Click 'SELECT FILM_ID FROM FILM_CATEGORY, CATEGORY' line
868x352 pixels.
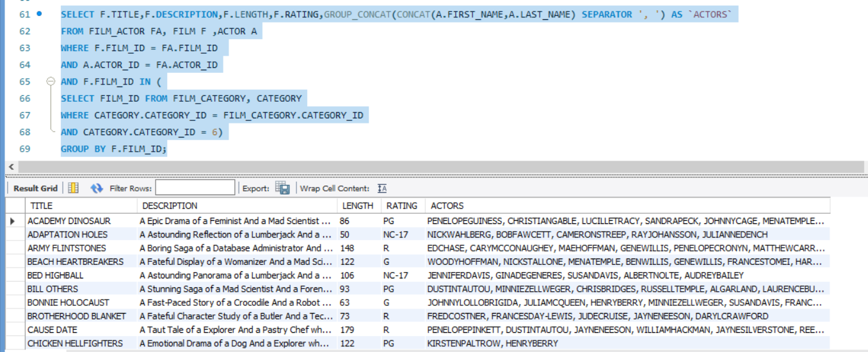click(x=181, y=99)
